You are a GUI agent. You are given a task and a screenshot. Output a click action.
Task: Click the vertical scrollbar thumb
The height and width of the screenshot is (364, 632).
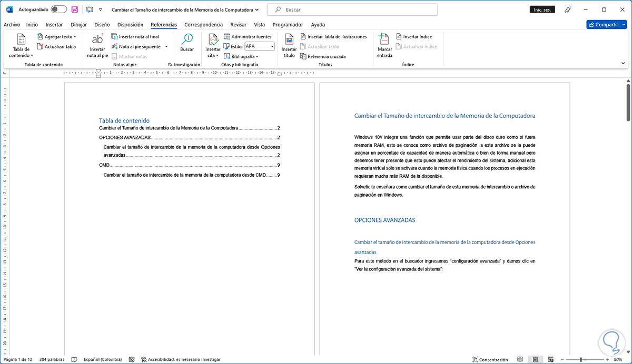tap(628, 102)
